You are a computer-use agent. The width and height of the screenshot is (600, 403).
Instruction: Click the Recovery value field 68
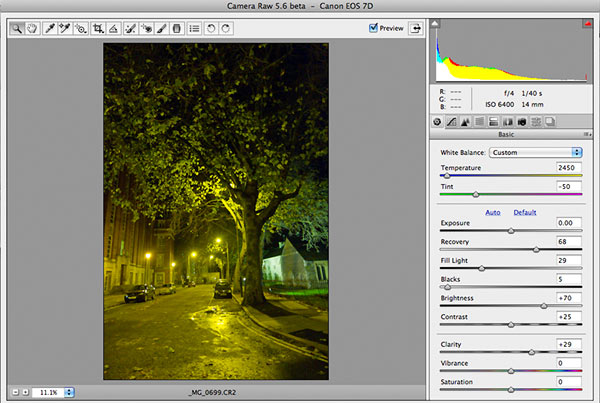569,241
